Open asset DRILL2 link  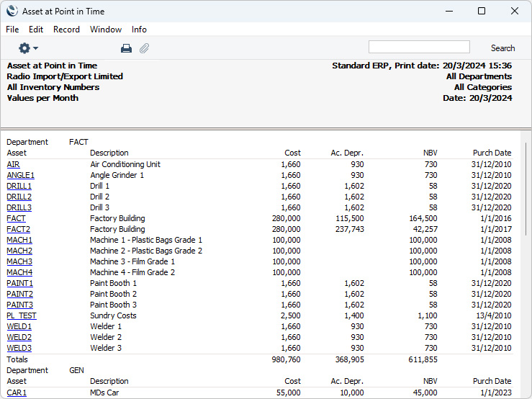point(19,197)
